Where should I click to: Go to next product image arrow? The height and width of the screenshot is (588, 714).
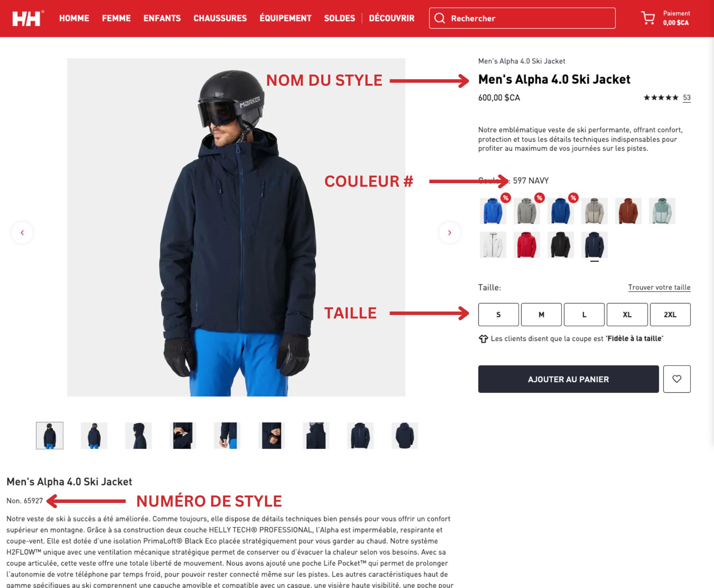[449, 233]
